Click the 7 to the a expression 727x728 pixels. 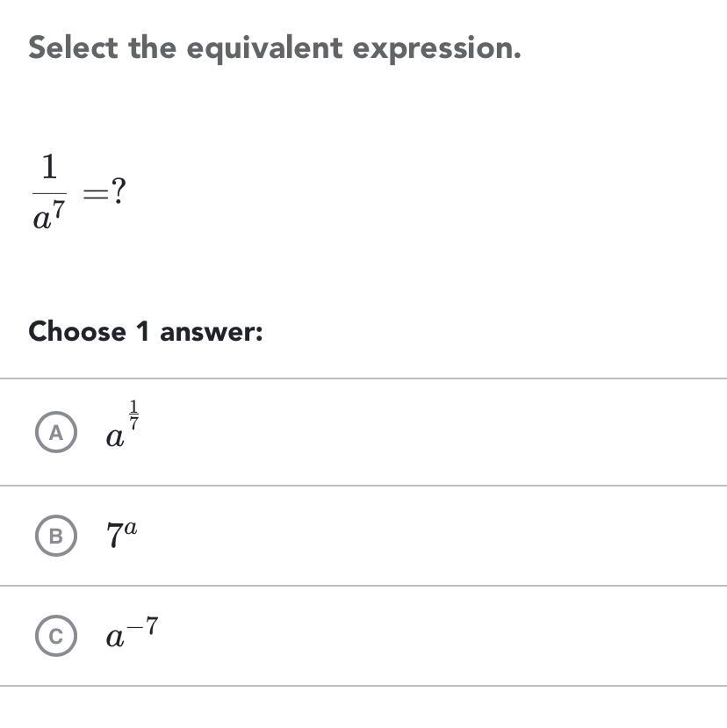[122, 533]
